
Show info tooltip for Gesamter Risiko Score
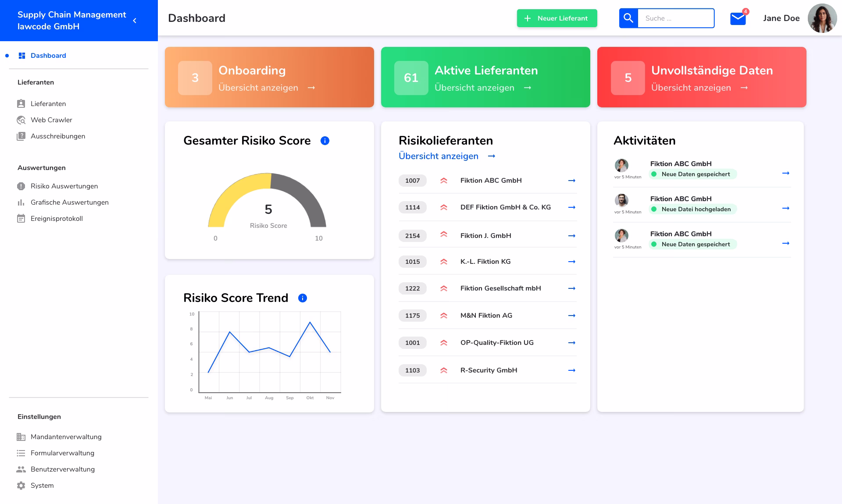tap(325, 141)
